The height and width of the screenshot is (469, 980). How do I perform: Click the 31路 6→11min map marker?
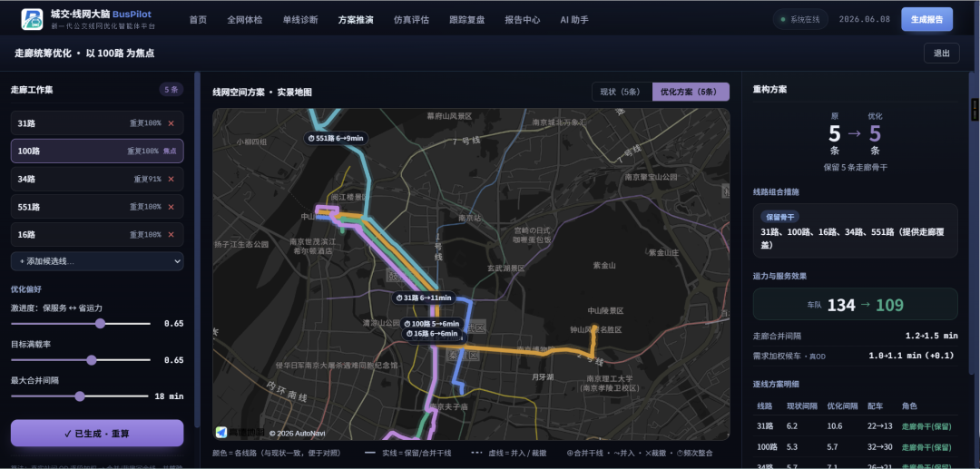click(425, 298)
